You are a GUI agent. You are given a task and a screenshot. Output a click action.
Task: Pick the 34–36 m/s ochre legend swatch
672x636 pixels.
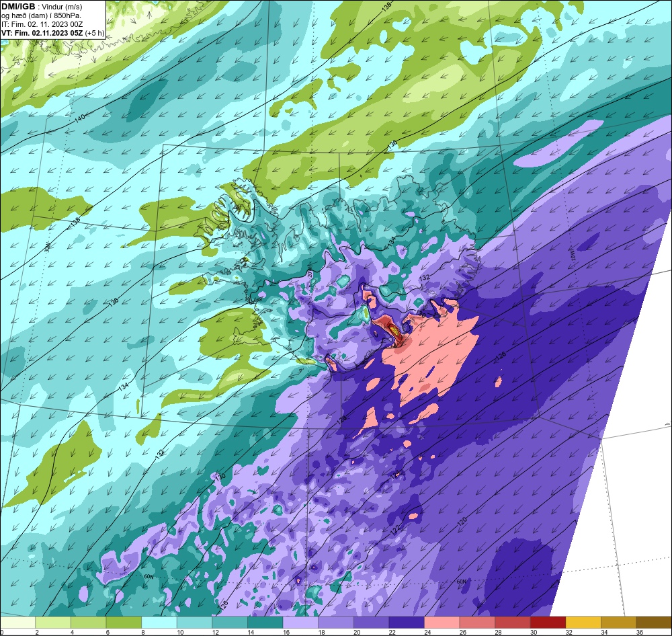point(619,623)
